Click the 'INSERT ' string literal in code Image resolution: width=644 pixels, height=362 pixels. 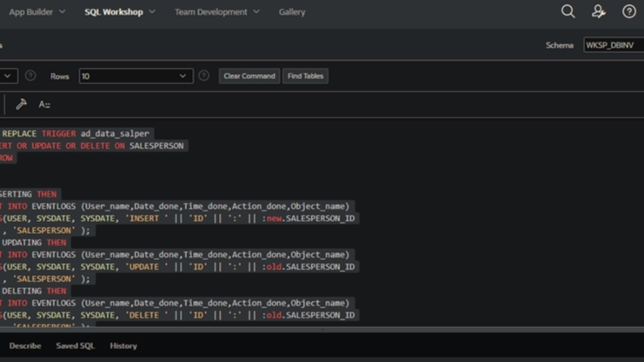(x=149, y=218)
